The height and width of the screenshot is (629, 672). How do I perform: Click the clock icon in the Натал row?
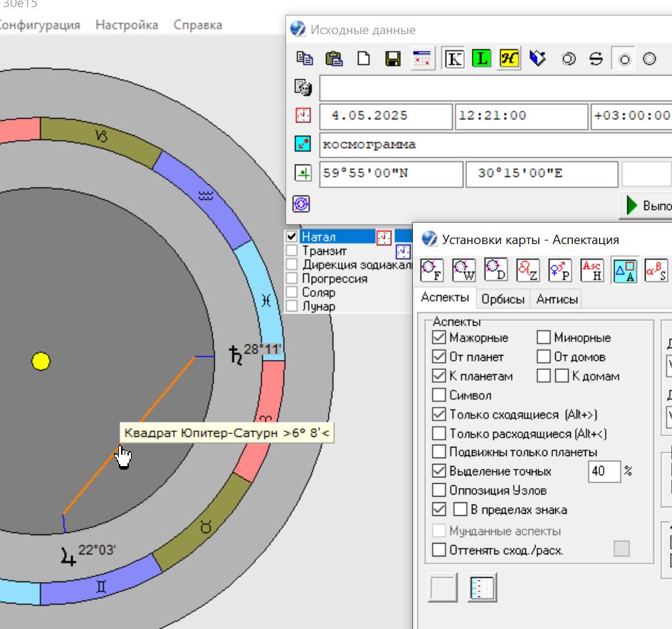click(384, 238)
